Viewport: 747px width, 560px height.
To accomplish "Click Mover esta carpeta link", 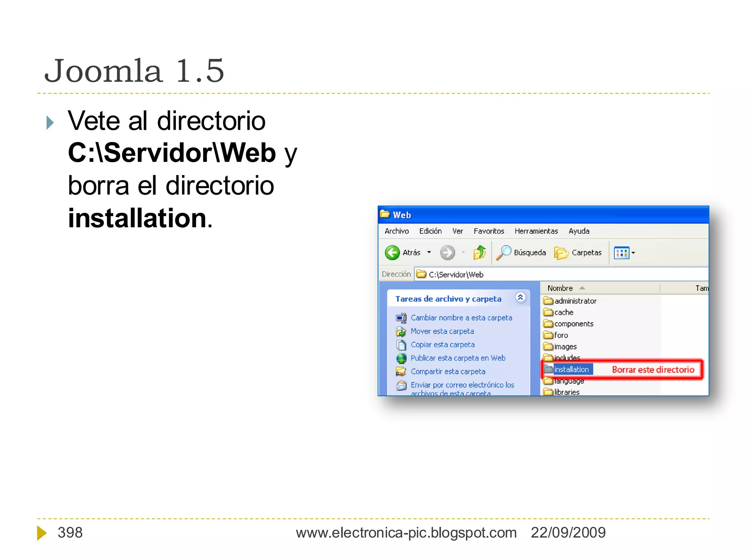I will pos(442,331).
